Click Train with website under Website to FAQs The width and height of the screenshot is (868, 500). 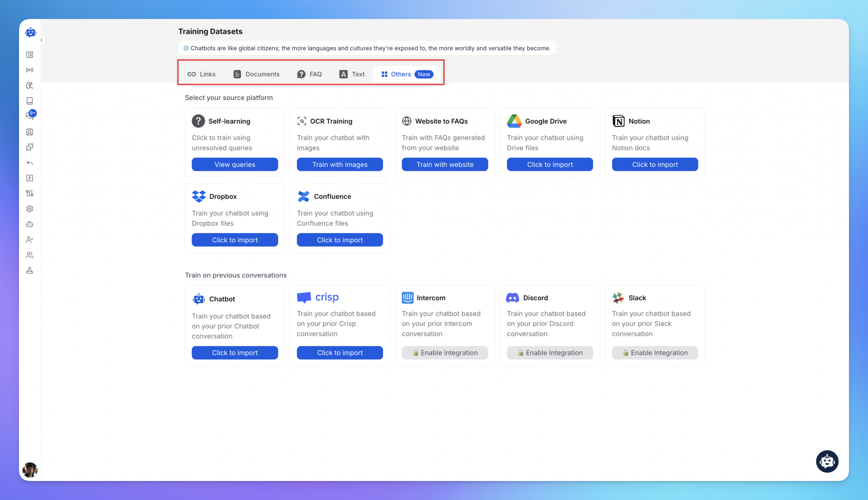(445, 164)
